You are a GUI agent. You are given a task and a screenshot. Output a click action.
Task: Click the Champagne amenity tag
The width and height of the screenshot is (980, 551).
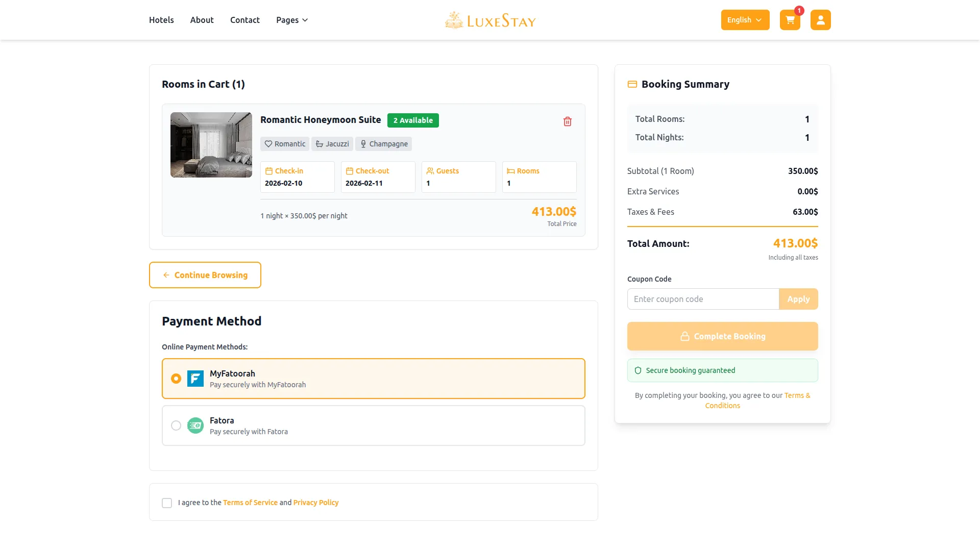pos(383,144)
